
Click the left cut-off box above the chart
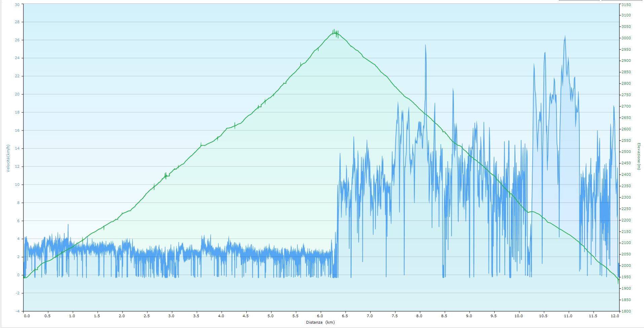coord(579,0)
